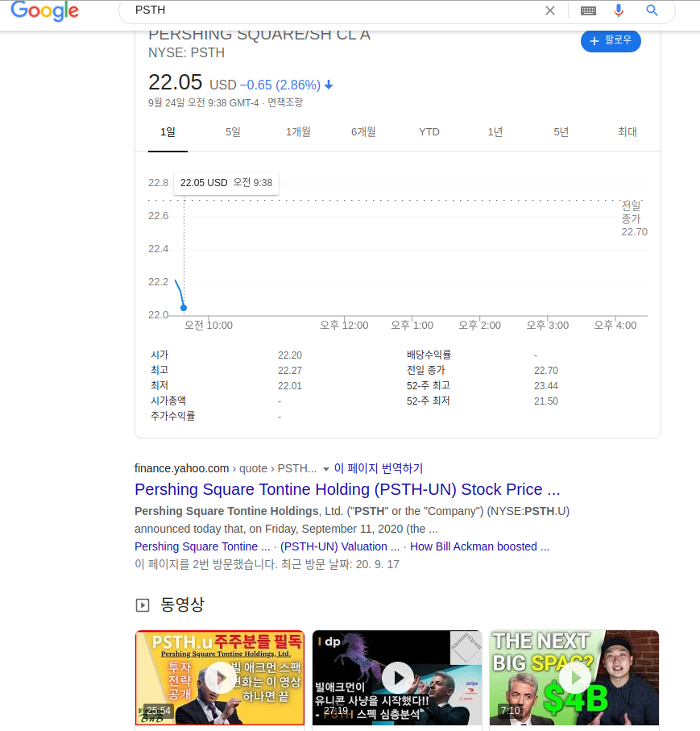Click 이 페이지 번역하기 translate link
Viewport: 700px width, 731px height.
379,468
